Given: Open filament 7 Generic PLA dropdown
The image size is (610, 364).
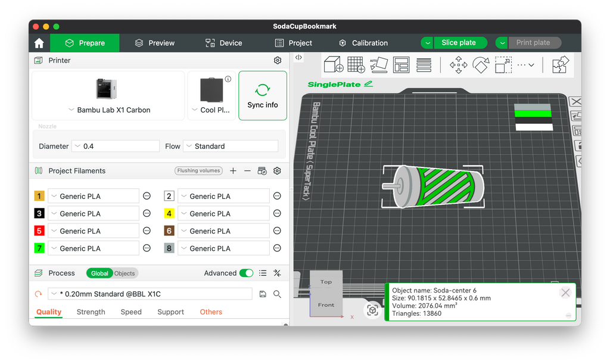Looking at the screenshot, I should coord(94,248).
